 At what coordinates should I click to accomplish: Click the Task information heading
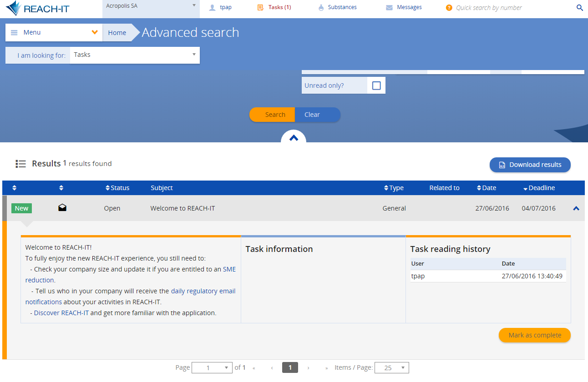tap(279, 249)
